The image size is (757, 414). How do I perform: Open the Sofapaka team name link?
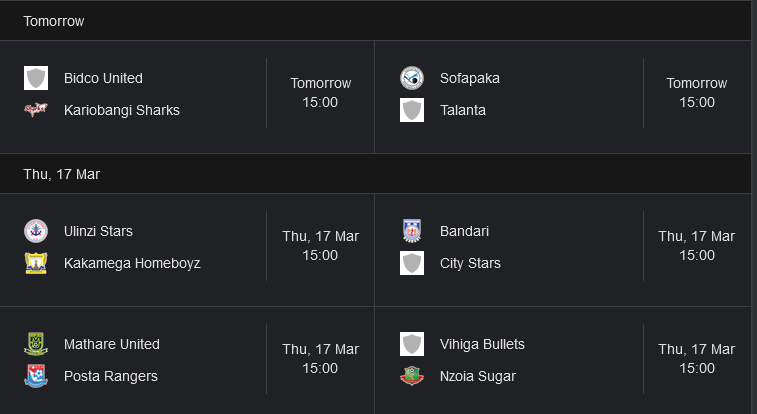[x=470, y=78]
